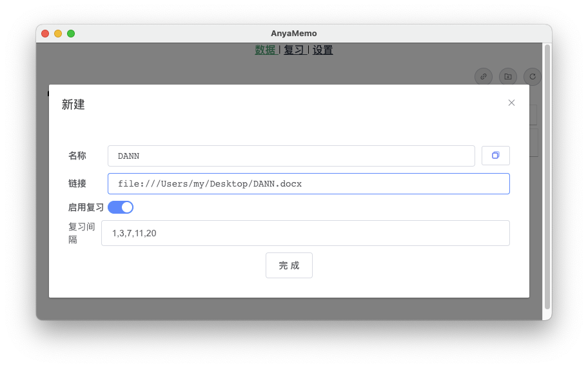Click the copy icon beside the 名称 field
Viewport: 588px width, 368px height.
(495, 156)
